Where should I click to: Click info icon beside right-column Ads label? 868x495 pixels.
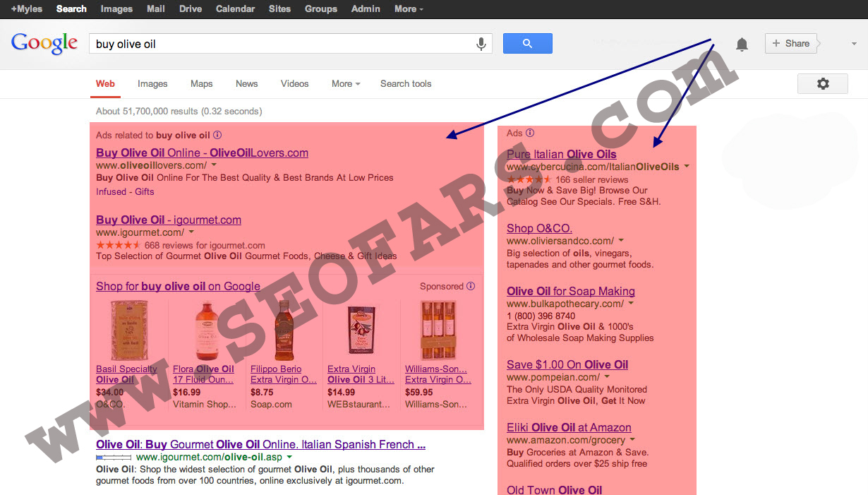tap(530, 133)
